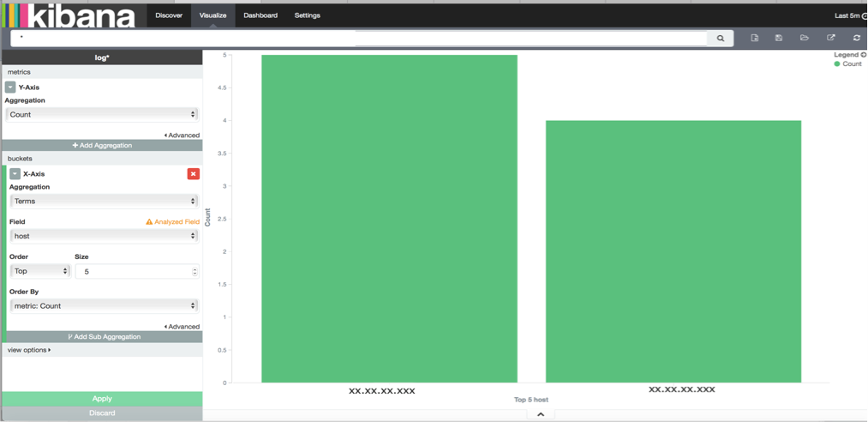Go to the Discover tab
This screenshot has height=422, width=868.
click(x=169, y=15)
